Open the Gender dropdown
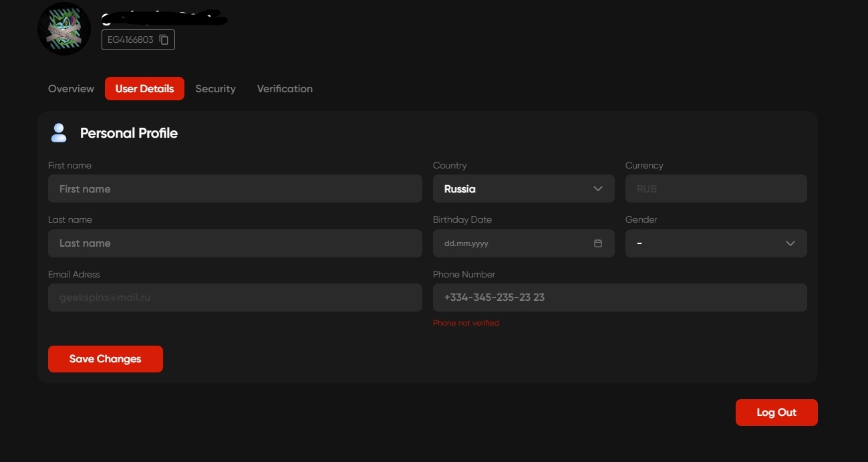 click(x=716, y=243)
